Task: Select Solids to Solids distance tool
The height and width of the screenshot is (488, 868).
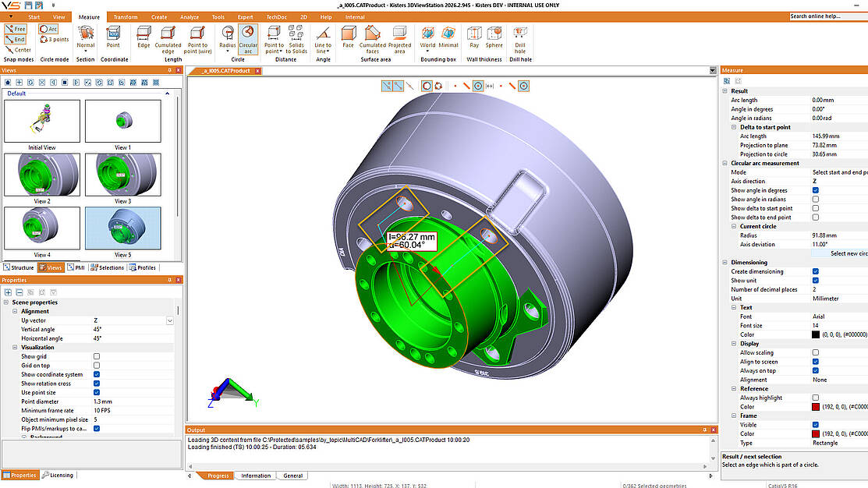Action: (x=296, y=39)
